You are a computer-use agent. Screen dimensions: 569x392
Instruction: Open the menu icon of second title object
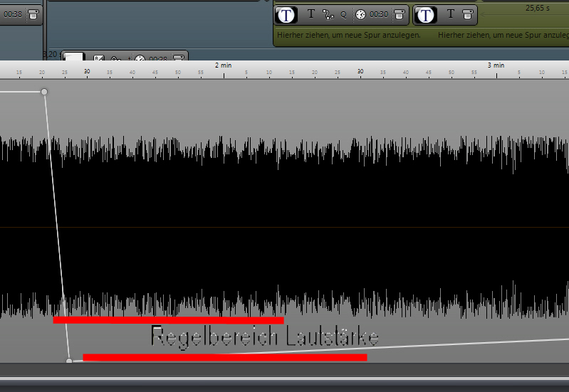[468, 14]
